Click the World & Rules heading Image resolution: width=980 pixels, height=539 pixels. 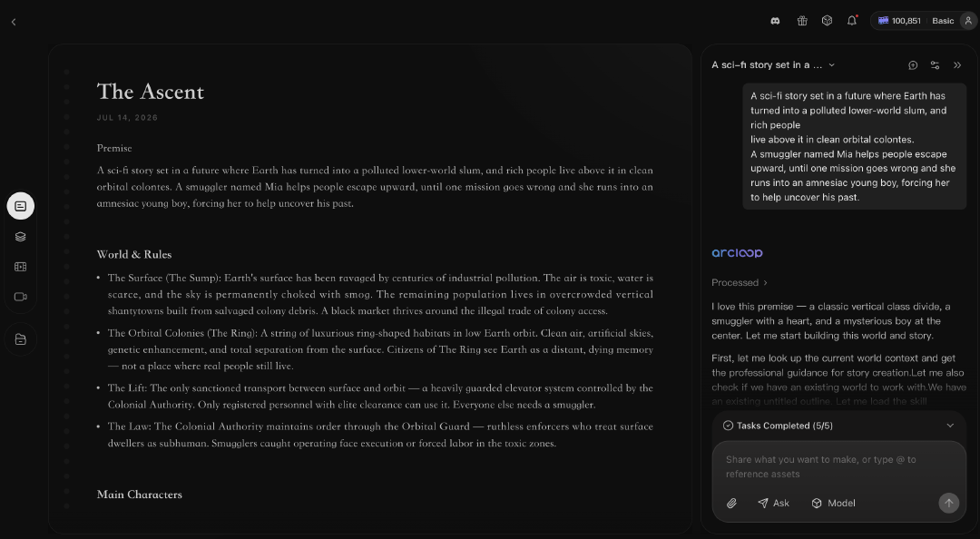click(x=133, y=254)
